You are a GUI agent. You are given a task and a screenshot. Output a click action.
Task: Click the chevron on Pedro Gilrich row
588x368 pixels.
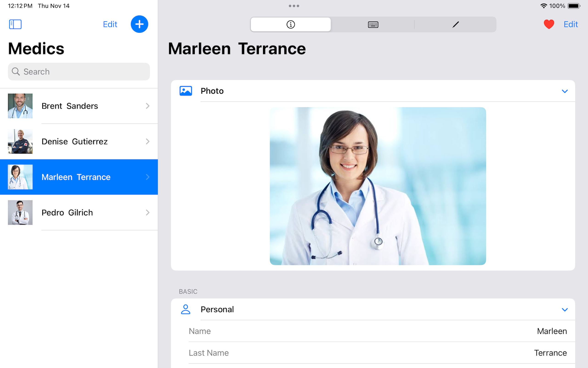coord(147,213)
